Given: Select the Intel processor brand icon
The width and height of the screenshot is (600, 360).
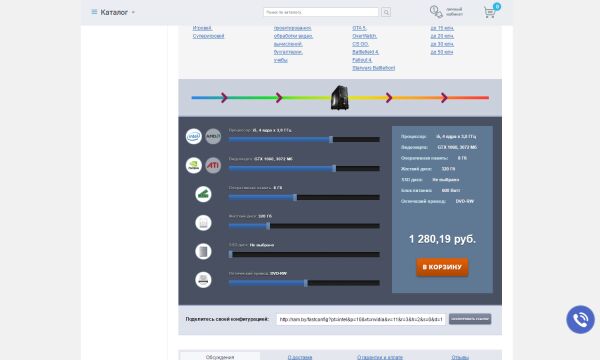Looking at the screenshot, I should click(x=194, y=136).
